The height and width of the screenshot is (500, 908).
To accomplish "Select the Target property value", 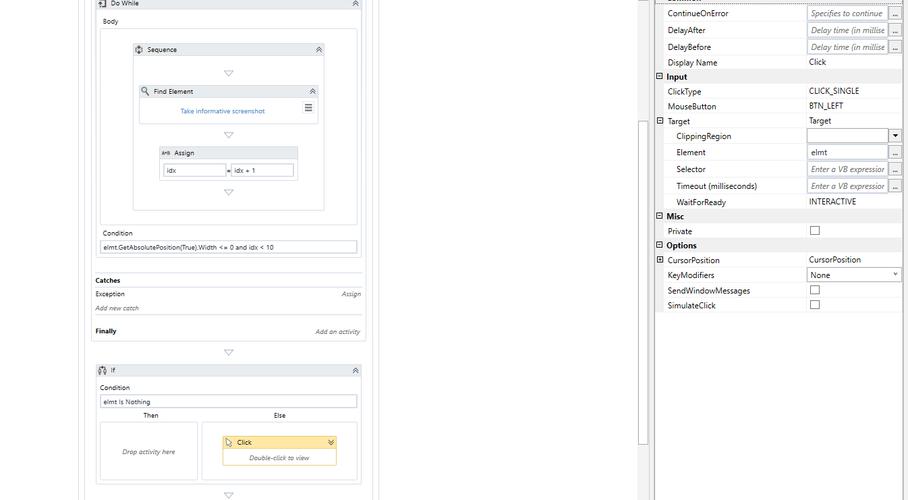I will (820, 121).
